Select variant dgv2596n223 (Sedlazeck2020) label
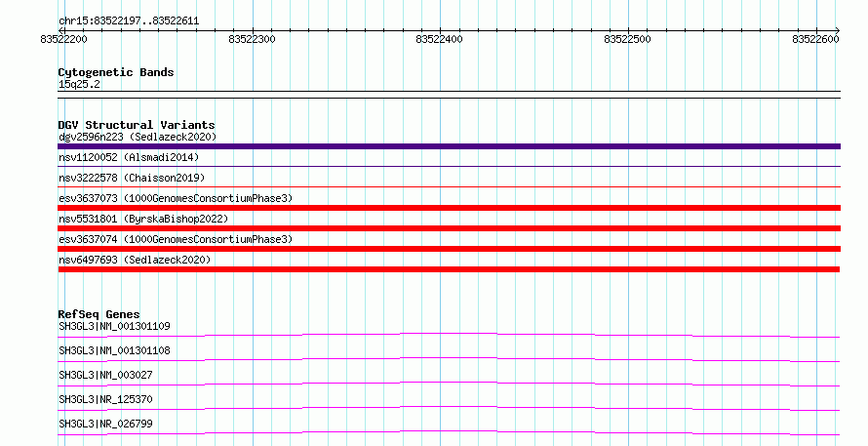The height and width of the screenshot is (446, 868). pyautogui.click(x=138, y=137)
